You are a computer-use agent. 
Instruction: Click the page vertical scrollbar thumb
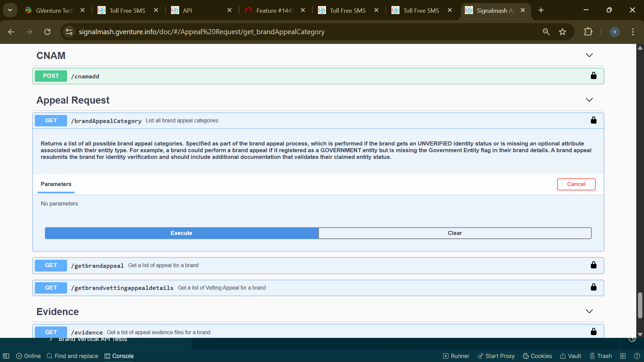[640, 305]
